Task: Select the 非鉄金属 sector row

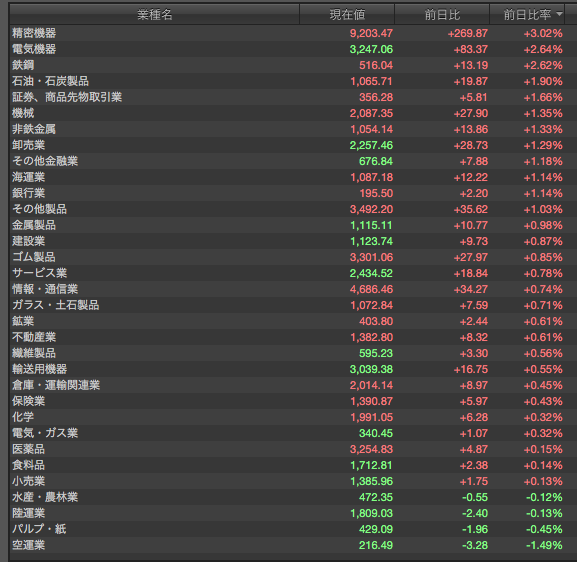Action: click(293, 129)
